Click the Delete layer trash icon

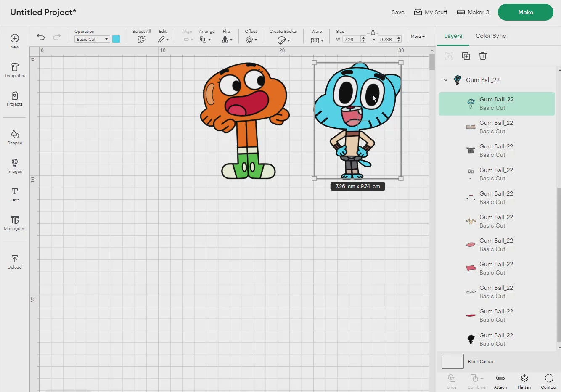pyautogui.click(x=483, y=56)
